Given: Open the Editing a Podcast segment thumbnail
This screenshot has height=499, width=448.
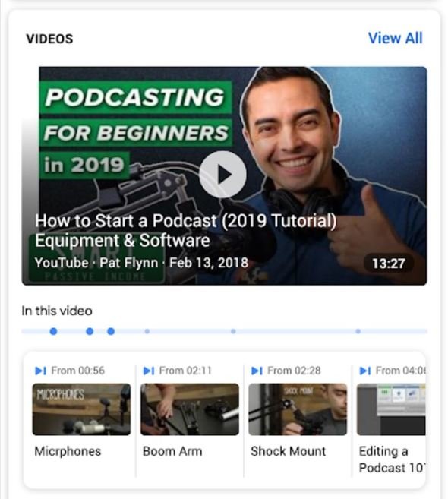Looking at the screenshot, I should pyautogui.click(x=391, y=409).
